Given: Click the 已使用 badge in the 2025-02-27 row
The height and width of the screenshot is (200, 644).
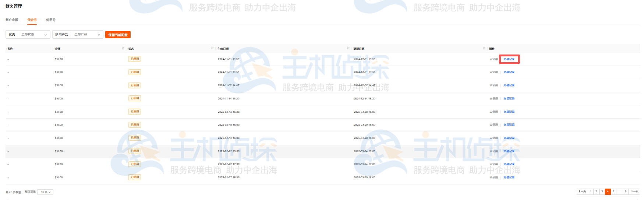Looking at the screenshot, I should click(x=135, y=177).
